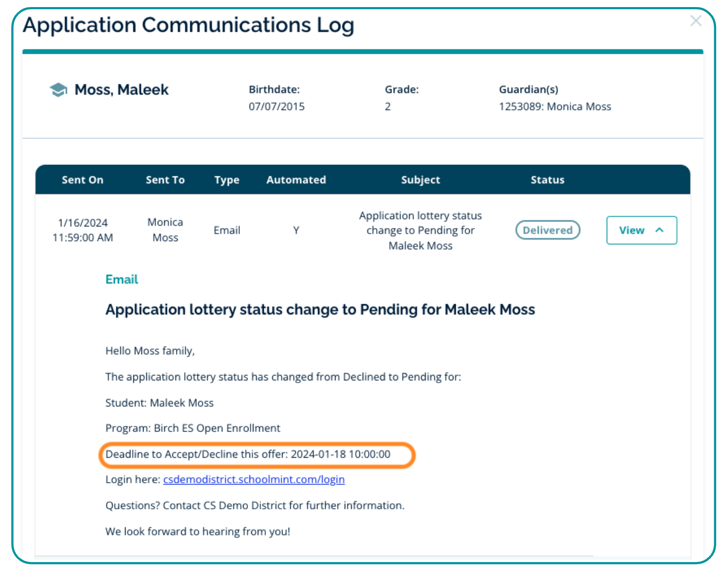Click the View button label

point(631,230)
